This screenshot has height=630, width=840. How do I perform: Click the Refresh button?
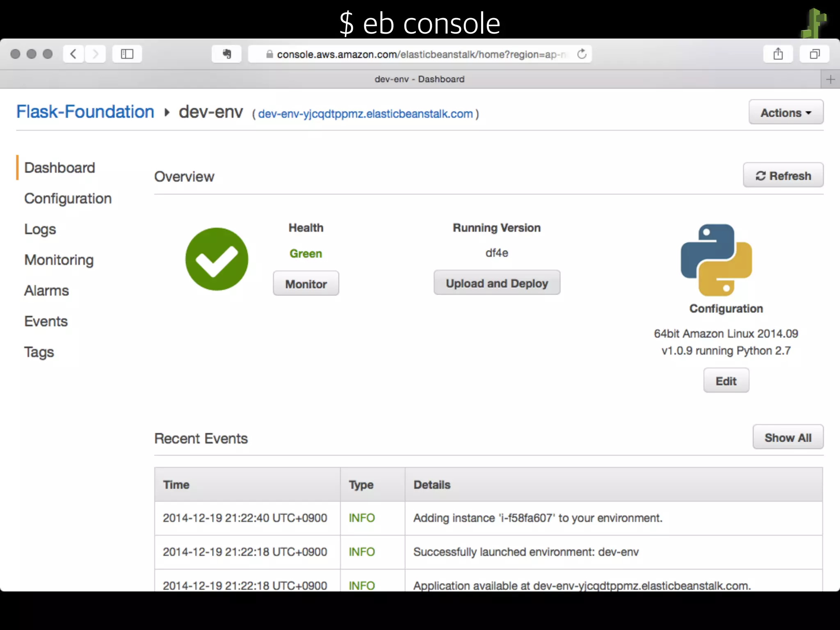click(783, 175)
